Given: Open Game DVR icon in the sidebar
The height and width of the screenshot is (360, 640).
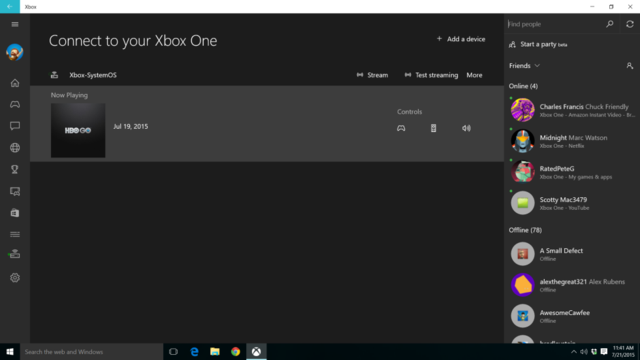Looking at the screenshot, I should point(15,191).
